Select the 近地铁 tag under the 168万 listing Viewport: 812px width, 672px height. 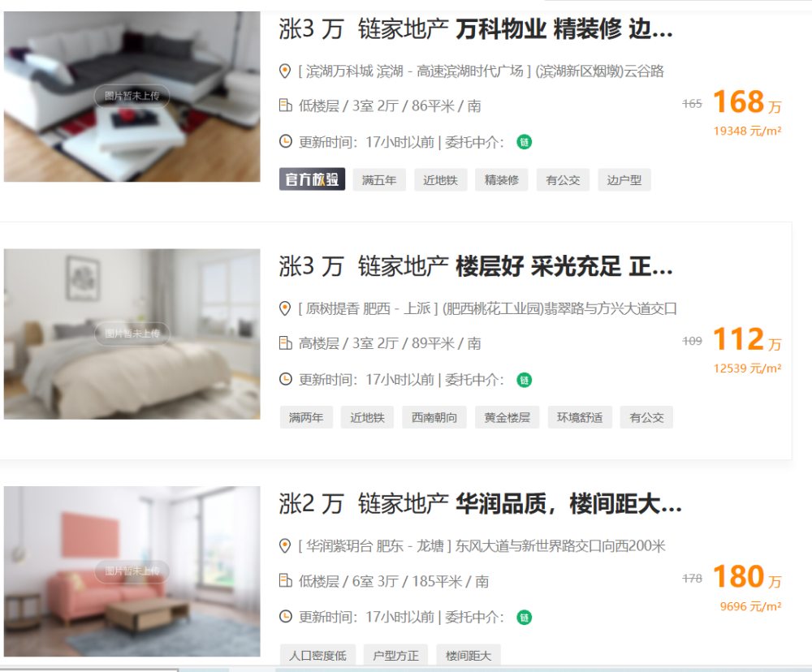(440, 179)
